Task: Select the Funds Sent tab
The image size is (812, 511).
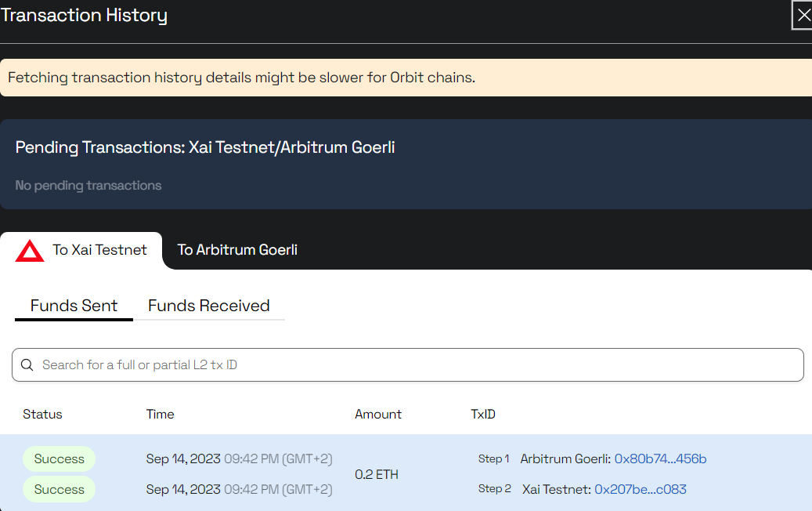Action: (74, 306)
